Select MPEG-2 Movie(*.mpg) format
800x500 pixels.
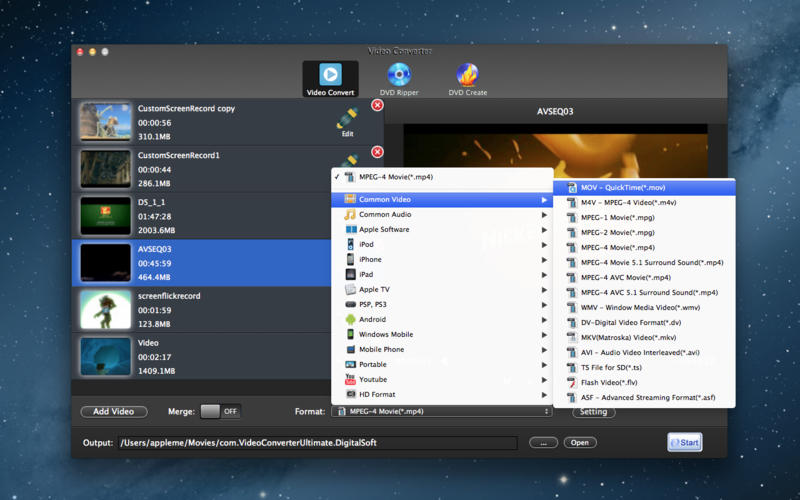(x=644, y=233)
